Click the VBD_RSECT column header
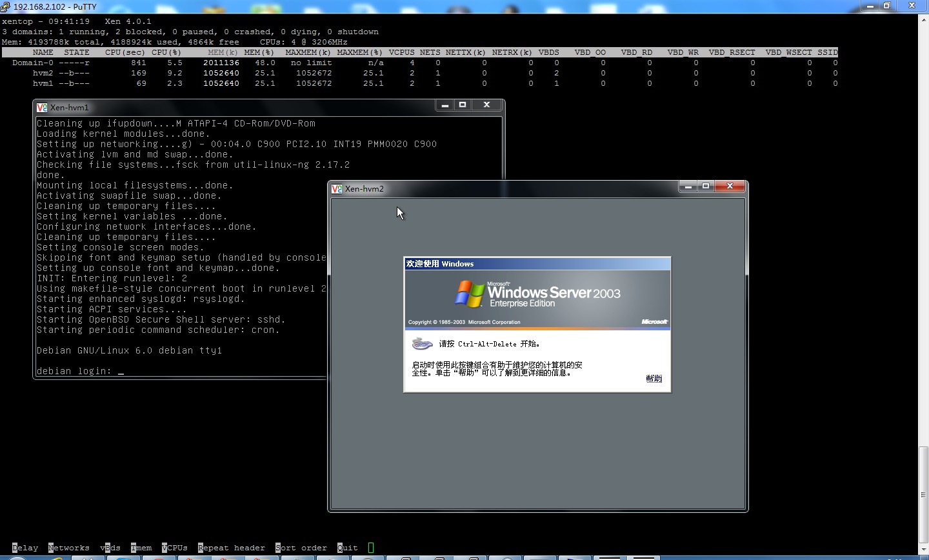 point(732,52)
